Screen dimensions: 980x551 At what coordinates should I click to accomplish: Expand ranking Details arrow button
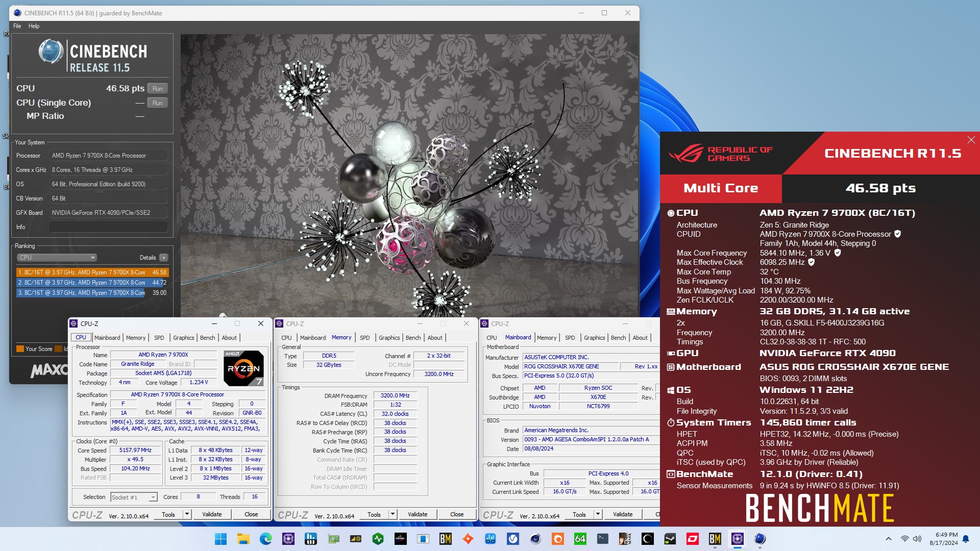click(164, 258)
